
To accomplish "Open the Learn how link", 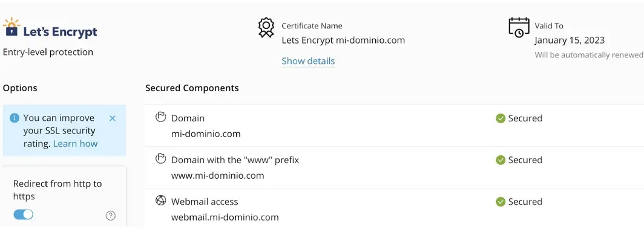I will (x=75, y=144).
